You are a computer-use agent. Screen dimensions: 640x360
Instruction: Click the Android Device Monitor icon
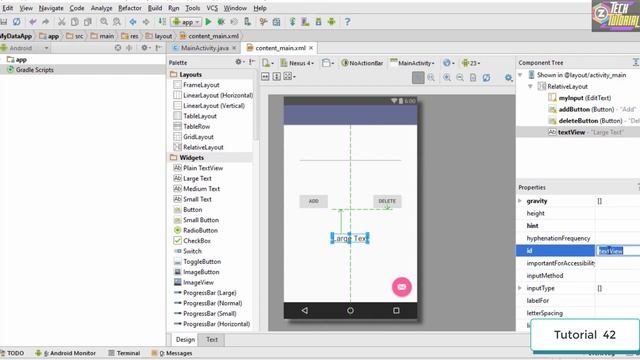pyautogui.click(x=331, y=22)
